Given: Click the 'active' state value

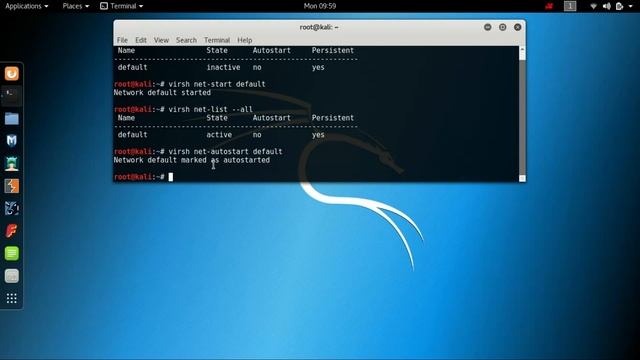Looking at the screenshot, I should 219,135.
